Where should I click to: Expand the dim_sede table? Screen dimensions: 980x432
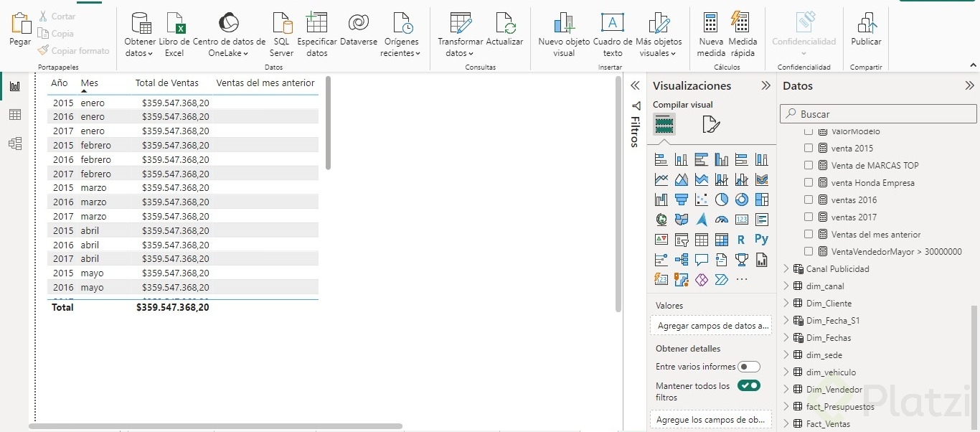tap(786, 355)
